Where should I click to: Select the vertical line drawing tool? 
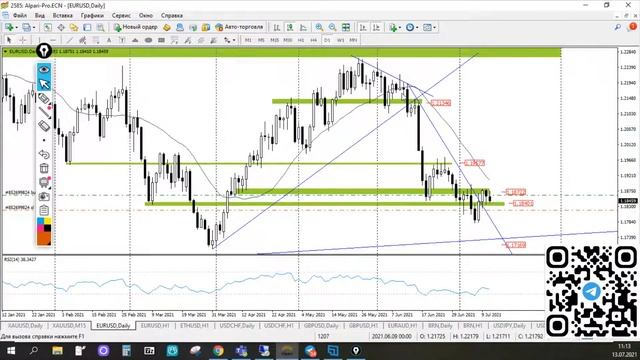pyautogui.click(x=39, y=40)
